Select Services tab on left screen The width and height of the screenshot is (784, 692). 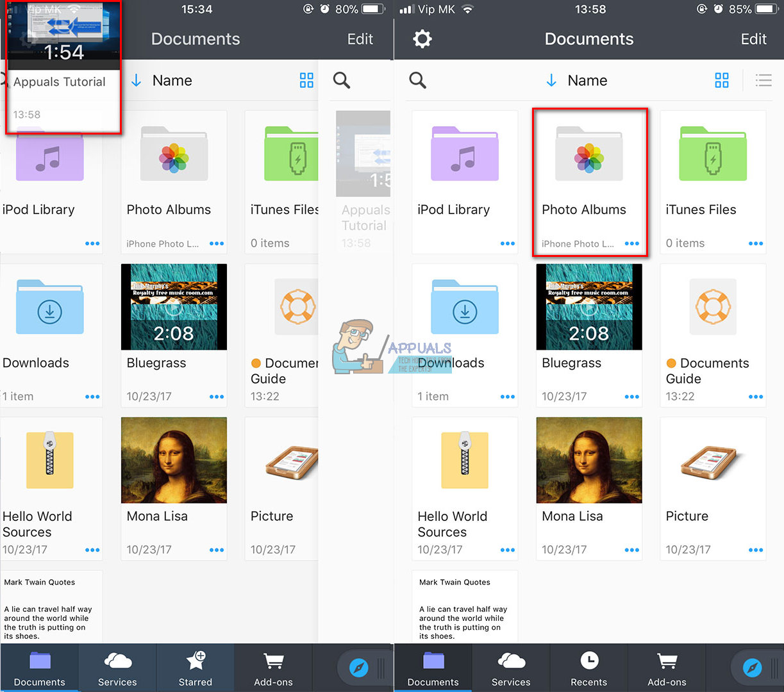click(x=117, y=668)
